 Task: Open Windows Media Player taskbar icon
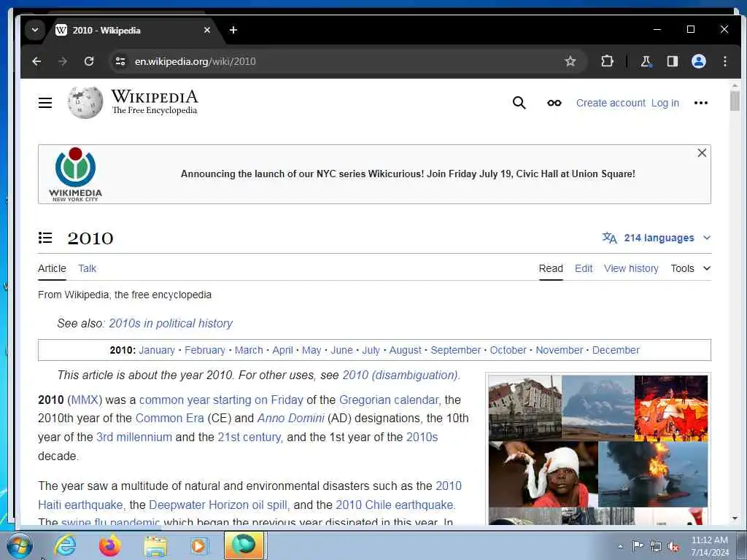click(198, 545)
